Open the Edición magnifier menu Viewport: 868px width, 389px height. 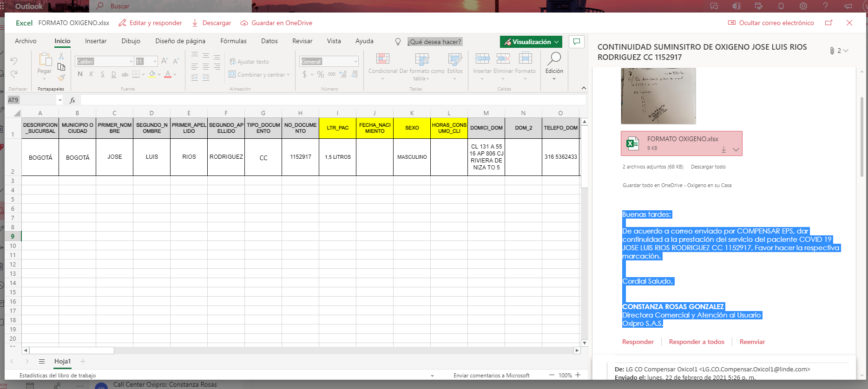(554, 65)
